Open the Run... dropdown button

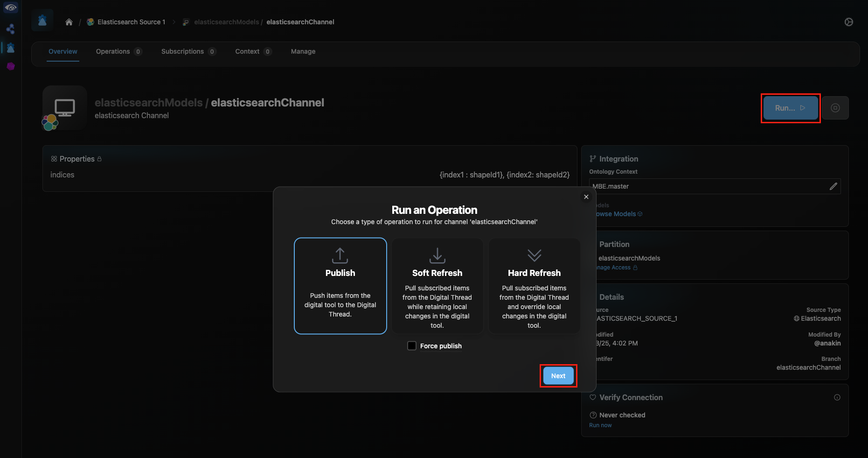[x=790, y=108]
